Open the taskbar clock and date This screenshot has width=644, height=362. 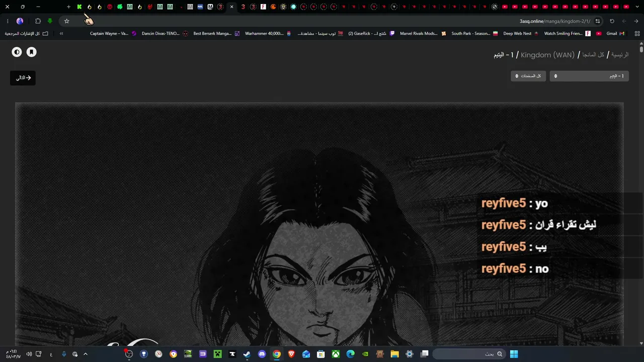13,354
